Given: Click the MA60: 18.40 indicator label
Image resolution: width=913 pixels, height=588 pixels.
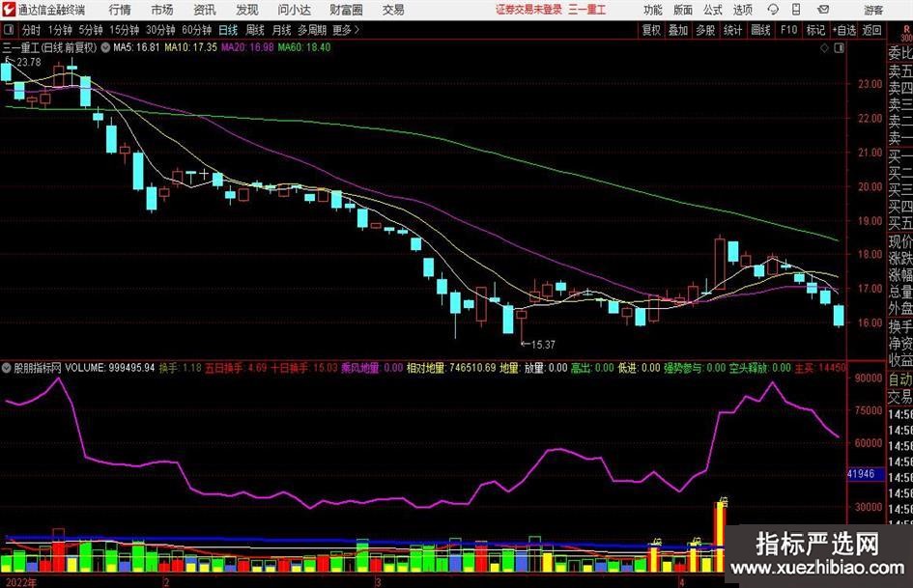Looking at the screenshot, I should (x=304, y=47).
